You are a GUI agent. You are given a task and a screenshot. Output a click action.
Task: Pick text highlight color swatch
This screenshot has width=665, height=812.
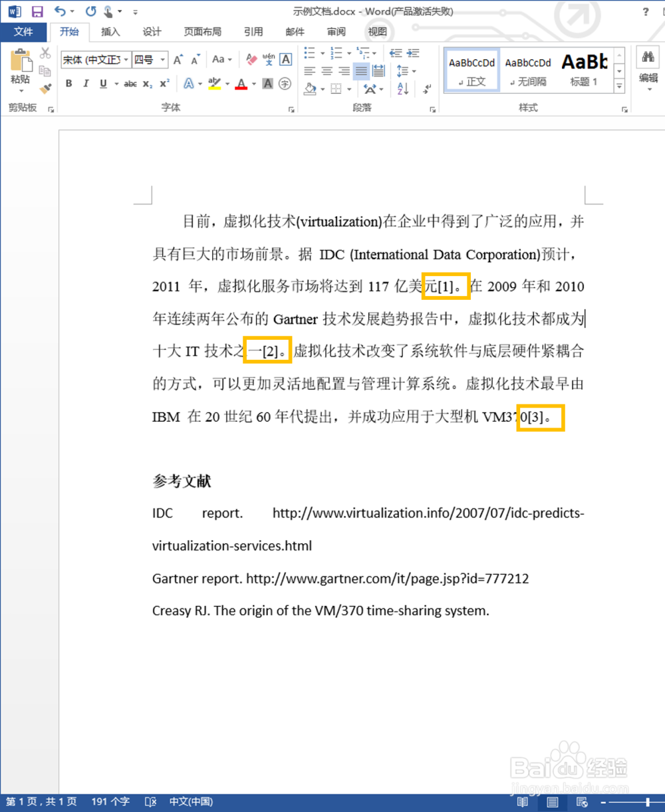(x=213, y=84)
